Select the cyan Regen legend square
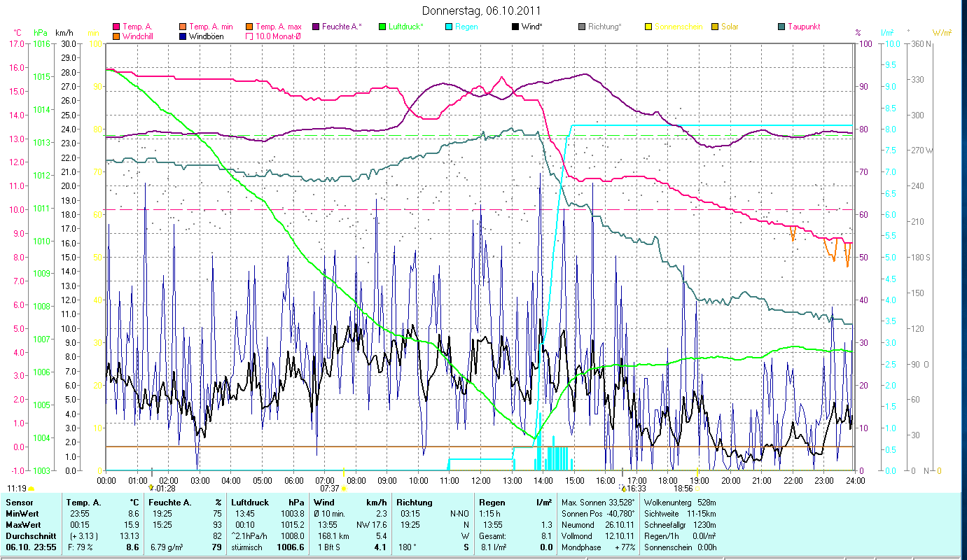Screen dimensions: 967x560 pyautogui.click(x=449, y=27)
